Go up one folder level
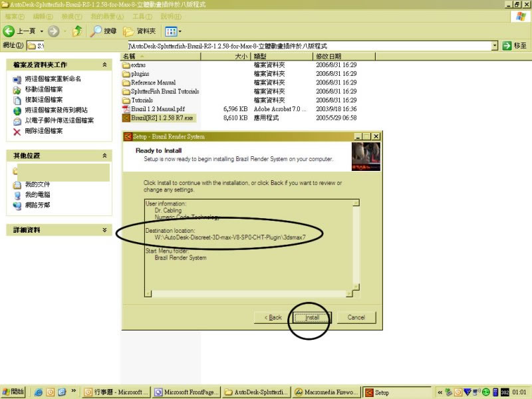 click(x=78, y=31)
